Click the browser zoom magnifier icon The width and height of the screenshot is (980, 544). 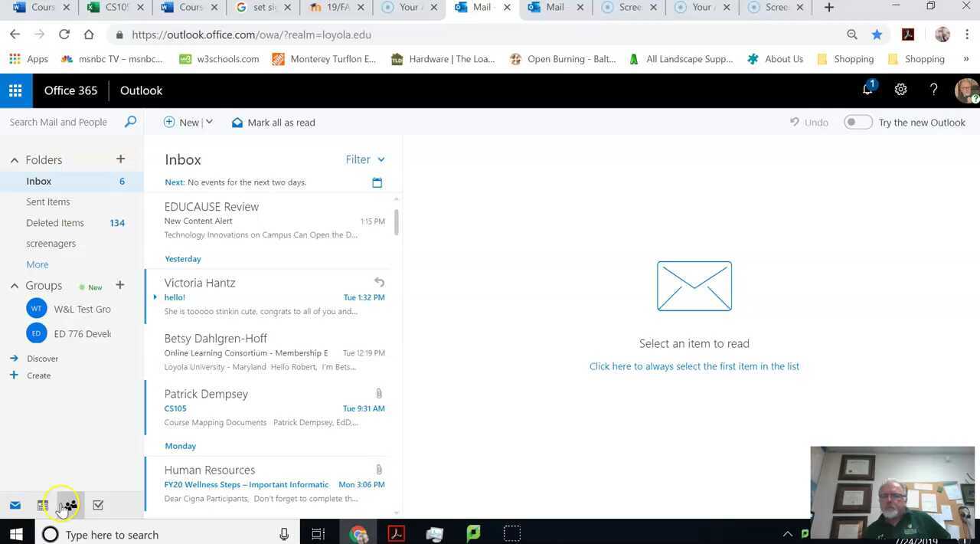click(852, 34)
